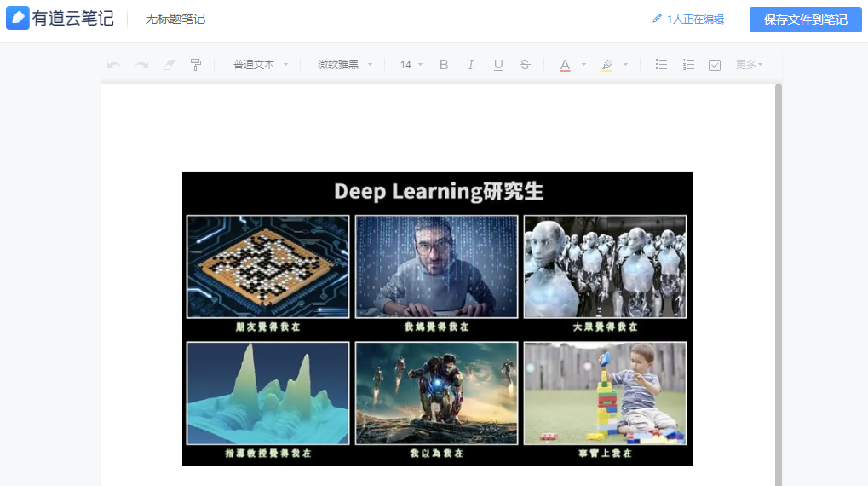
Task: Click the 有道云笔记 brand text
Action: [x=72, y=18]
